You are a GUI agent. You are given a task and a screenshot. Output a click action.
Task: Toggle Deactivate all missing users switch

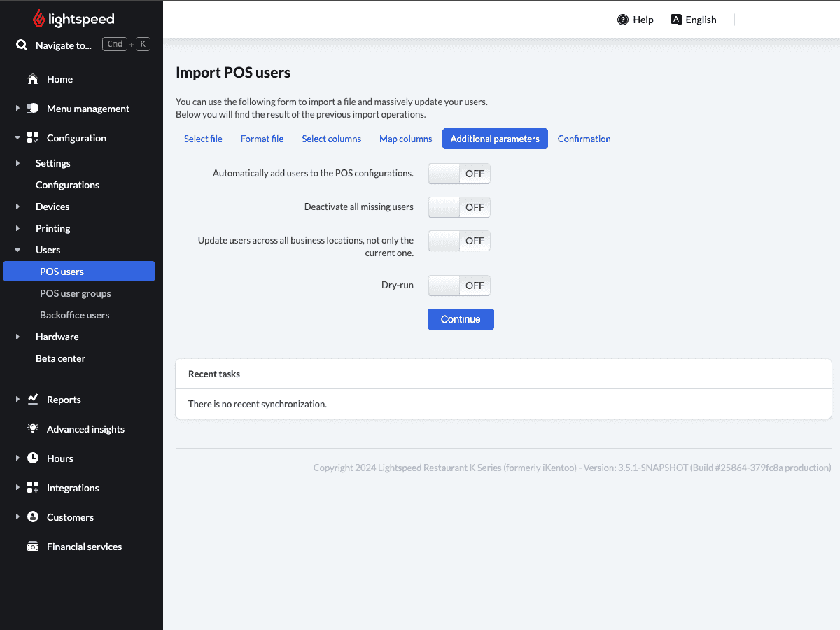pos(459,207)
